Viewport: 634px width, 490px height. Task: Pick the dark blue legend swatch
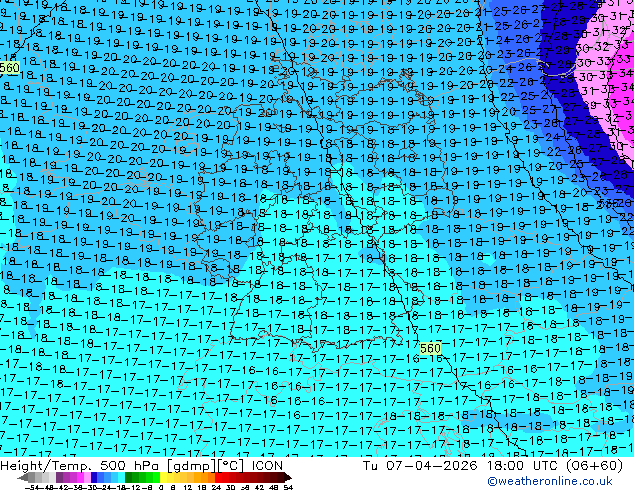click(x=94, y=477)
